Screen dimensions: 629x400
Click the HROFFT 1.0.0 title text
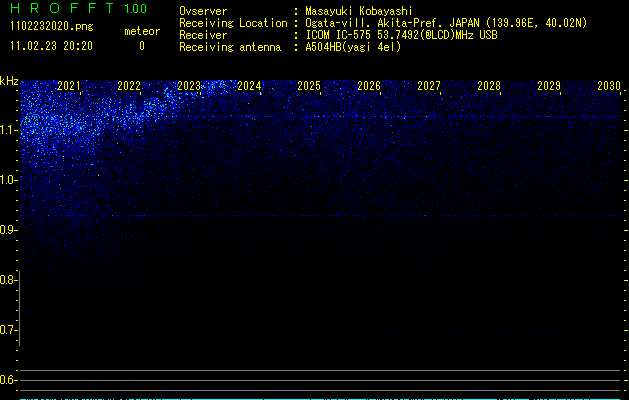79,8
